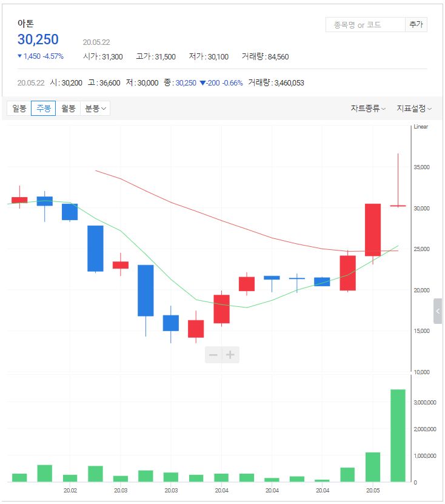
Task: Click the weekly high 고:36,600 value
Action: [104, 82]
